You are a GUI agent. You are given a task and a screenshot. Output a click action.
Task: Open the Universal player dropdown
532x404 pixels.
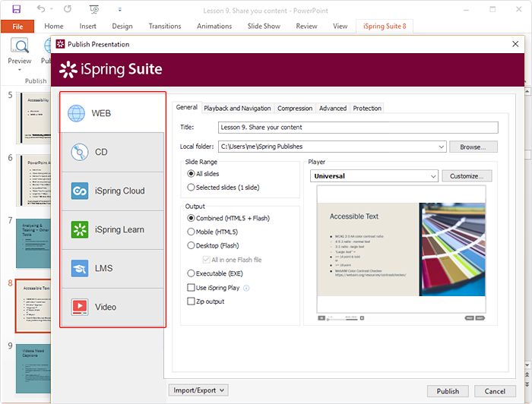point(433,176)
